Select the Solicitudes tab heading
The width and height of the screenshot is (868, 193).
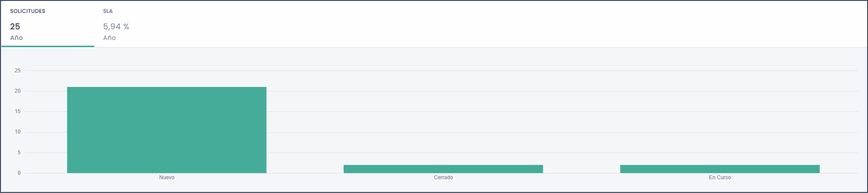(x=27, y=11)
